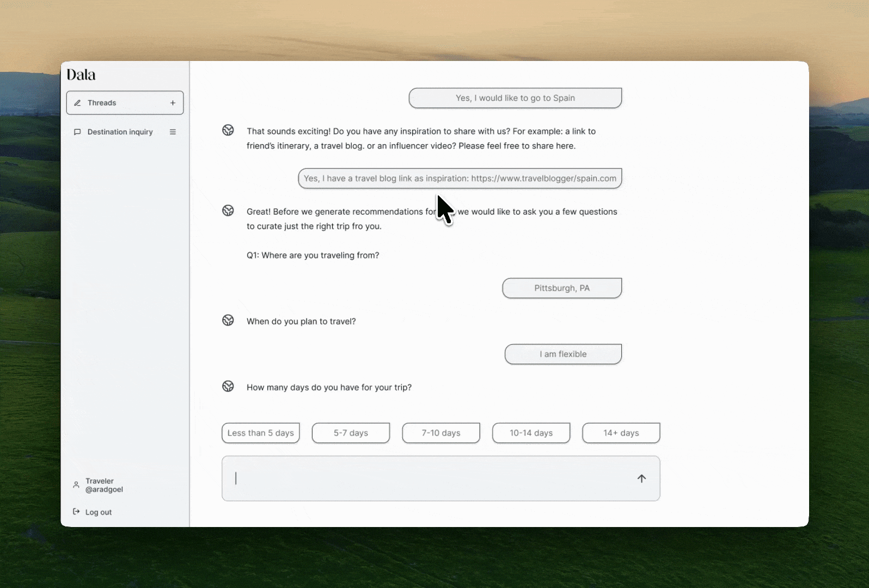Viewport: 869px width, 588px height.
Task: Click the Log out link
Action: point(99,512)
